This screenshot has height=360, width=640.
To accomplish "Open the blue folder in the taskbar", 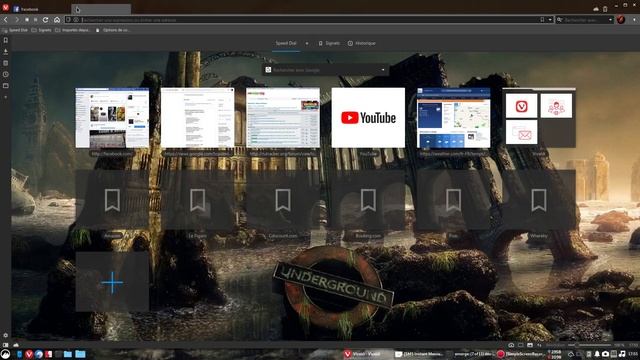I will [80, 354].
